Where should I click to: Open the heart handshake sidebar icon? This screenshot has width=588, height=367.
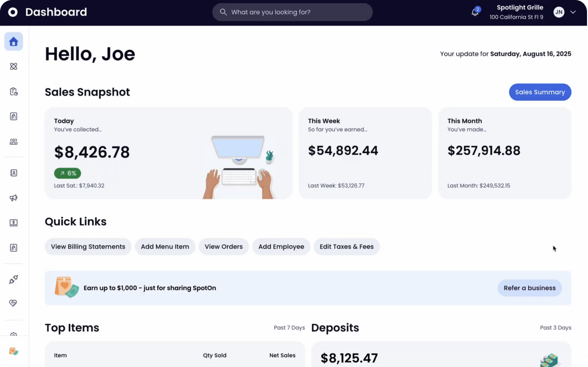point(13,303)
